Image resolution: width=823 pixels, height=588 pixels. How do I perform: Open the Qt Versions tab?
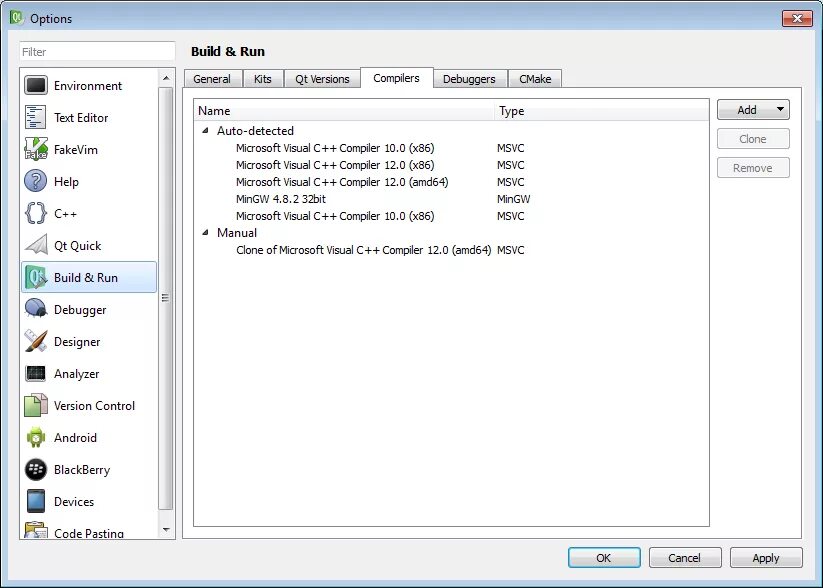pos(322,79)
